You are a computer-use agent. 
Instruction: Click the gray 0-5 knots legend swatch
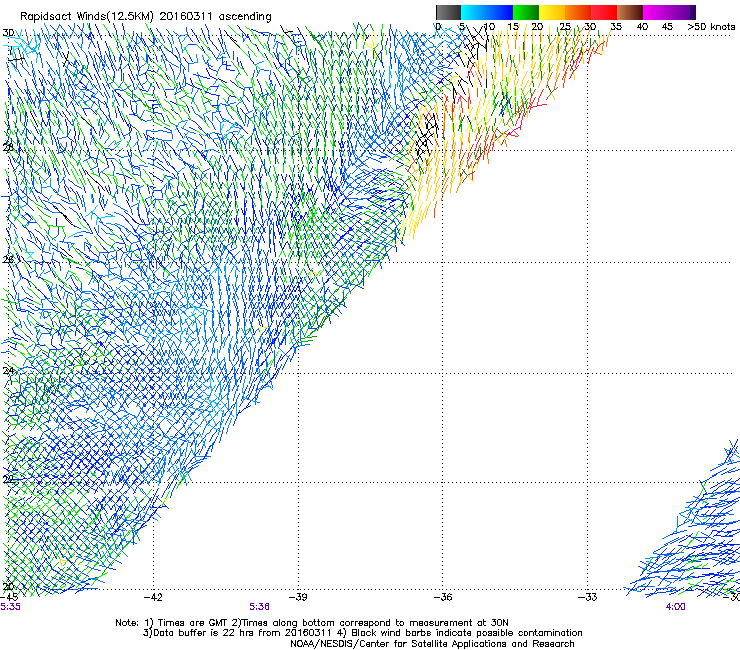(x=448, y=12)
